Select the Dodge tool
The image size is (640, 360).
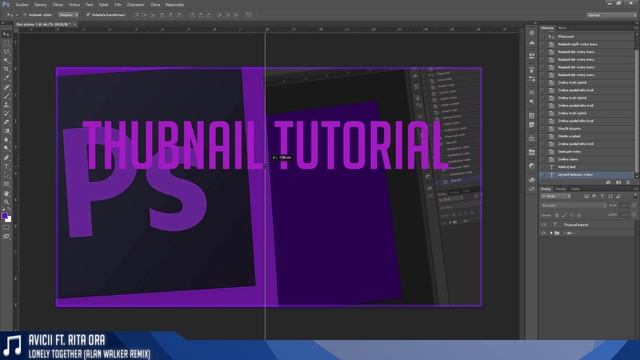(x=6, y=149)
